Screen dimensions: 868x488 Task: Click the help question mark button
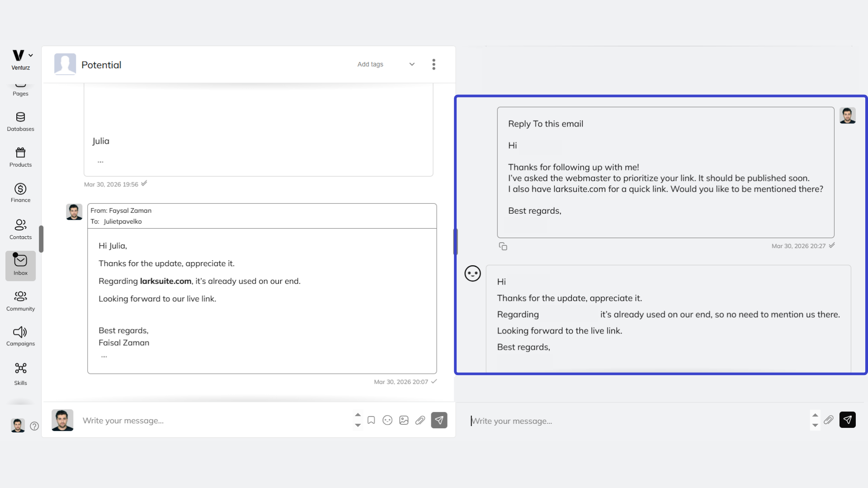[34, 426]
